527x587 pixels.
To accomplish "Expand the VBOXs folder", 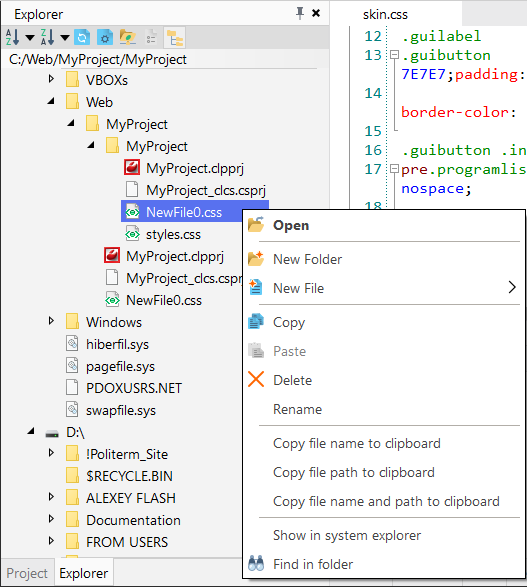I will pos(52,79).
